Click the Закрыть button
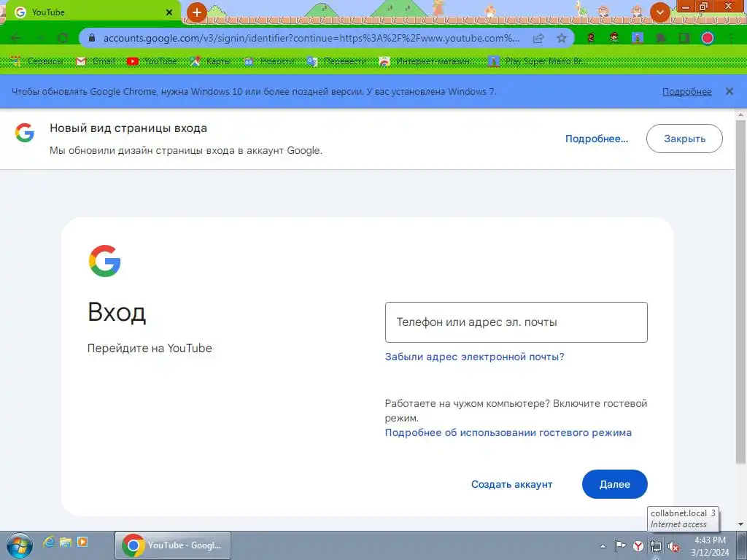747x560 pixels. click(684, 139)
